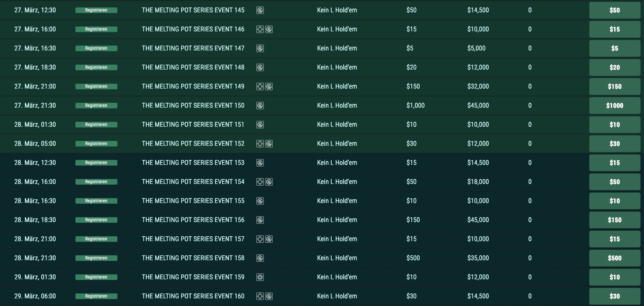Image resolution: width=644 pixels, height=306 pixels.
Task: Click the re-entry icon for Event 145
Action: pos(260,10)
